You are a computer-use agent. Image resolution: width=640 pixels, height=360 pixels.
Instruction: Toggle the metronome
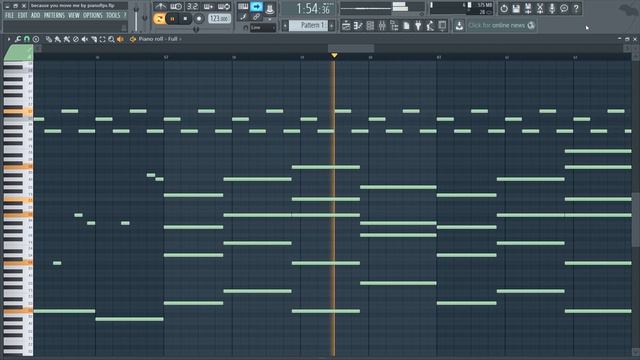[x=160, y=7]
